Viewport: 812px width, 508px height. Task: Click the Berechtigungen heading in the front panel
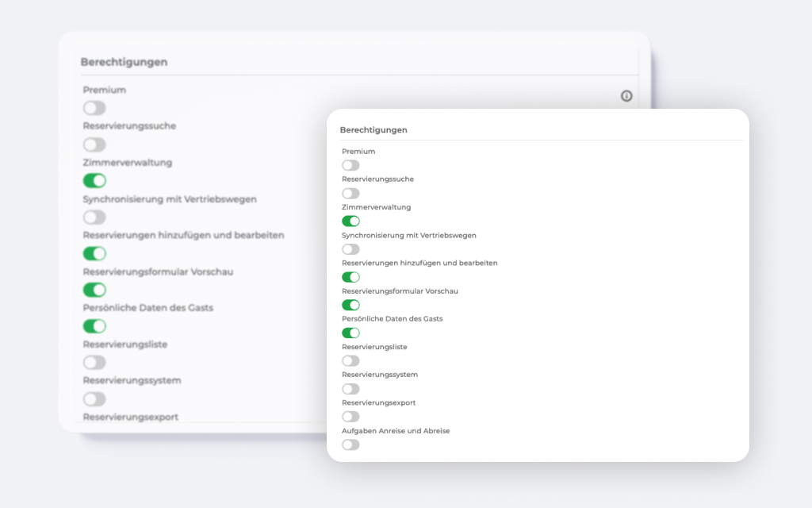pyautogui.click(x=373, y=129)
